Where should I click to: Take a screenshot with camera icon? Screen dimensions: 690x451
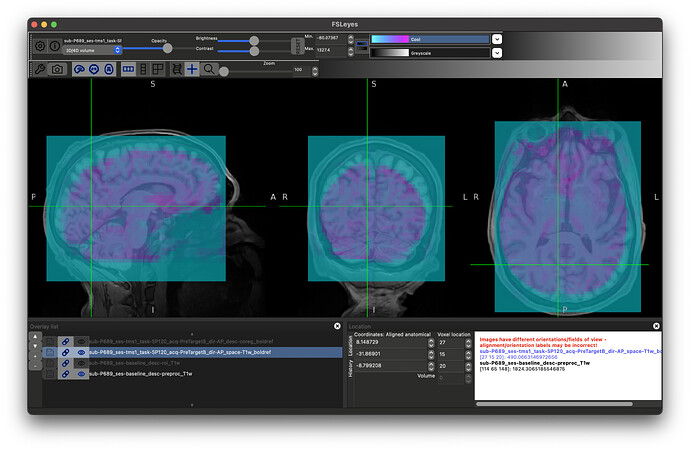click(57, 69)
